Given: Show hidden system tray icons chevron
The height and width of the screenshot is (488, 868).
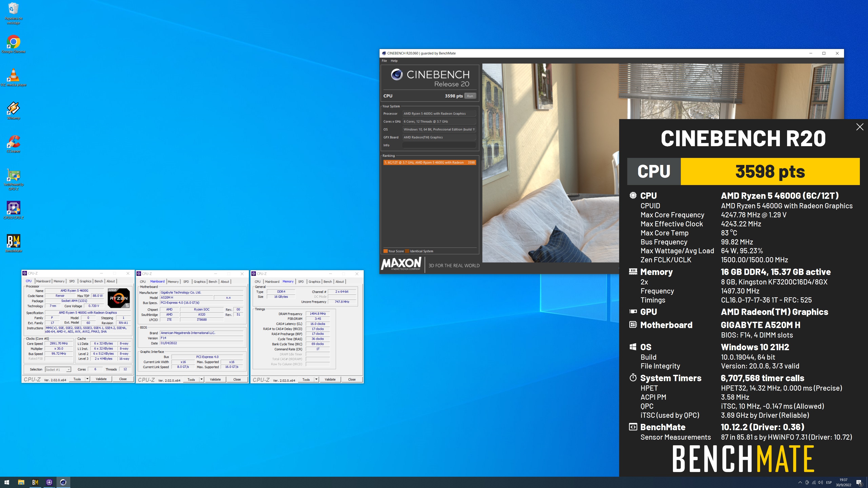Looking at the screenshot, I should point(800,482).
